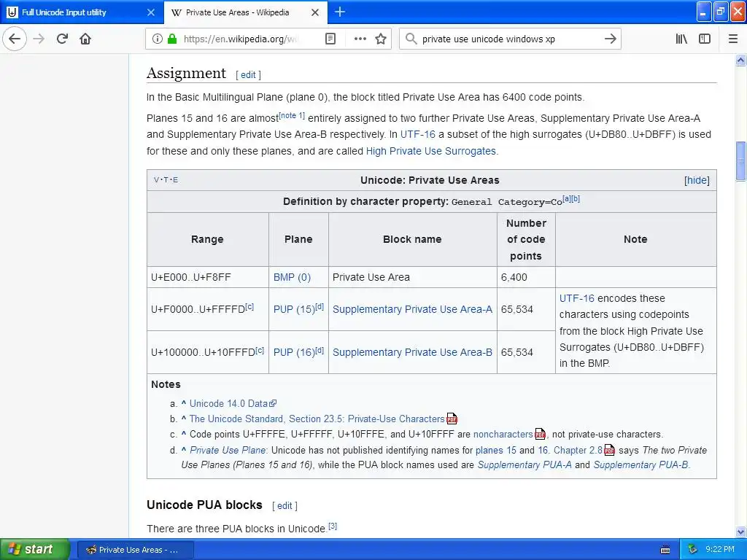Image resolution: width=747 pixels, height=560 pixels.
Task: Open the note 1 reference
Action: pos(292,115)
